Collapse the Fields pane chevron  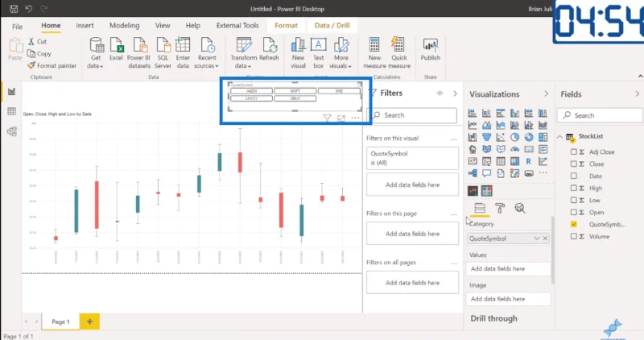tap(637, 93)
